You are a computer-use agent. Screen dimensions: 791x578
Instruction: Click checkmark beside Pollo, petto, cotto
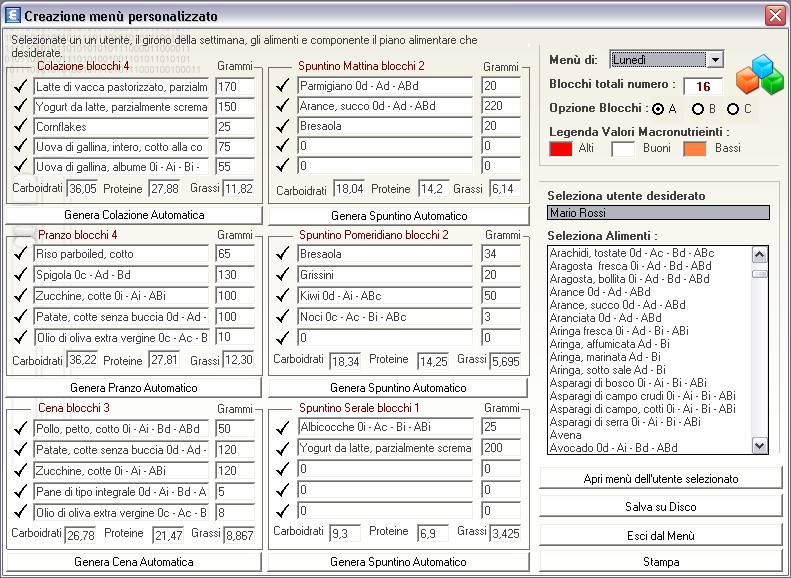pyautogui.click(x=20, y=428)
